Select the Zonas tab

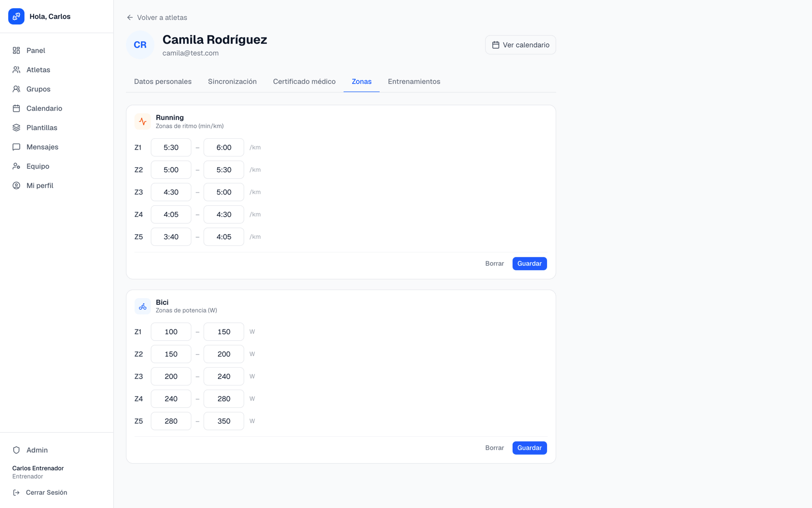point(361,81)
